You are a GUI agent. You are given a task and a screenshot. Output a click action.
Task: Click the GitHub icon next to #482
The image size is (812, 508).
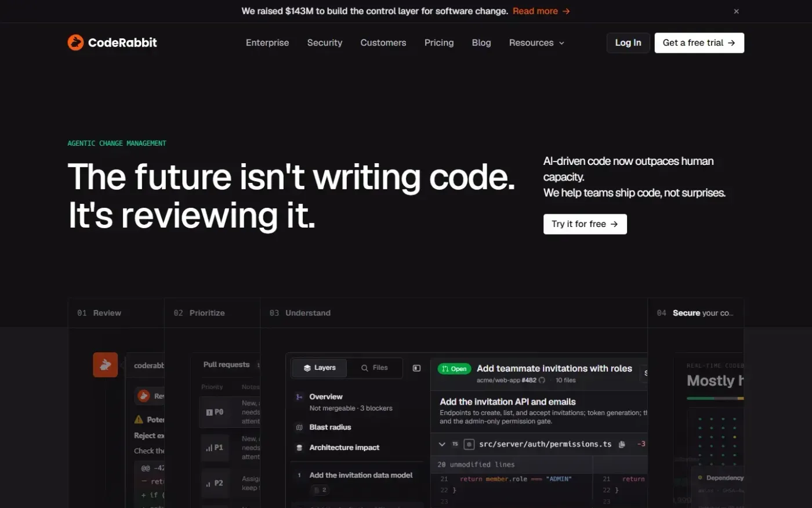542,380
